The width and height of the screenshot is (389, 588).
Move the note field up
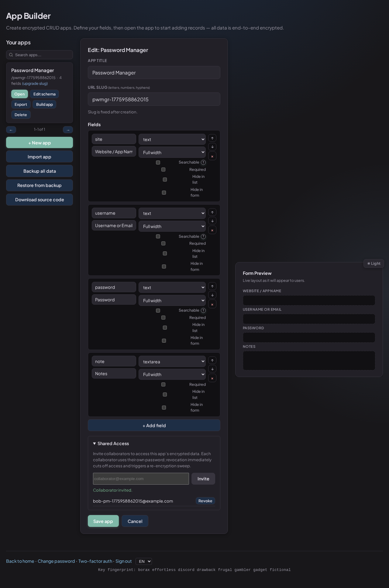pyautogui.click(x=212, y=360)
